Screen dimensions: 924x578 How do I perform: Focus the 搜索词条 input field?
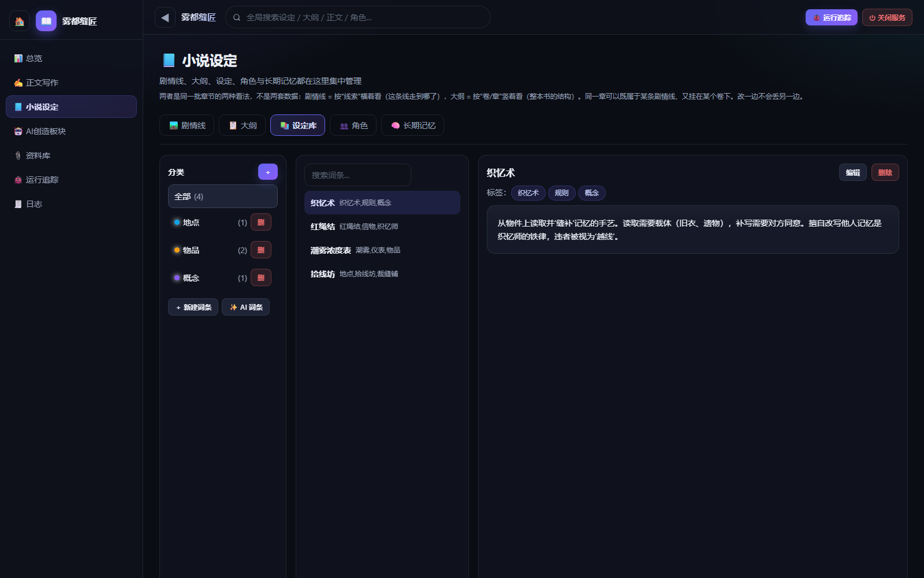357,175
